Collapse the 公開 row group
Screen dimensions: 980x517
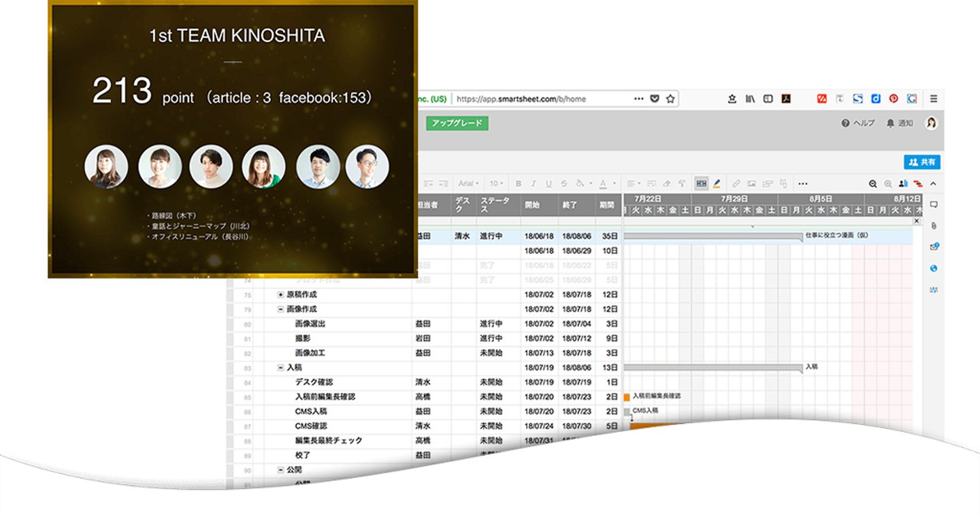[280, 470]
